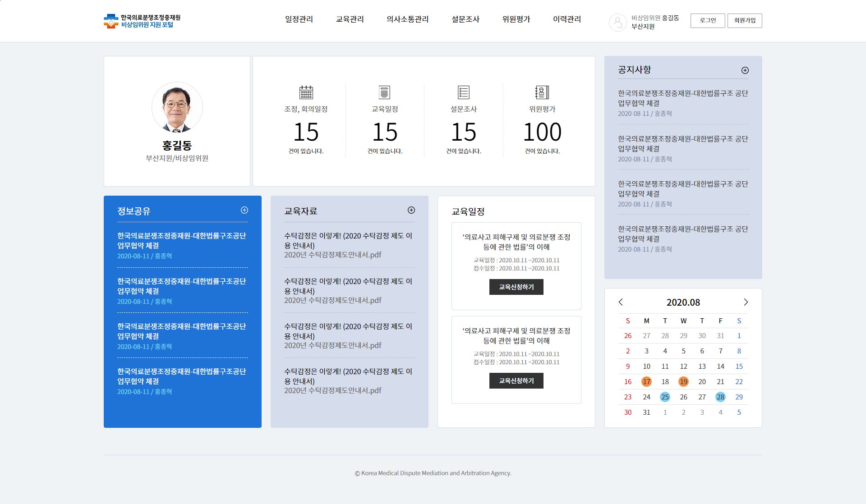Click the list icon above 설문조사 stat
This screenshot has width=866, height=504.
click(x=464, y=92)
